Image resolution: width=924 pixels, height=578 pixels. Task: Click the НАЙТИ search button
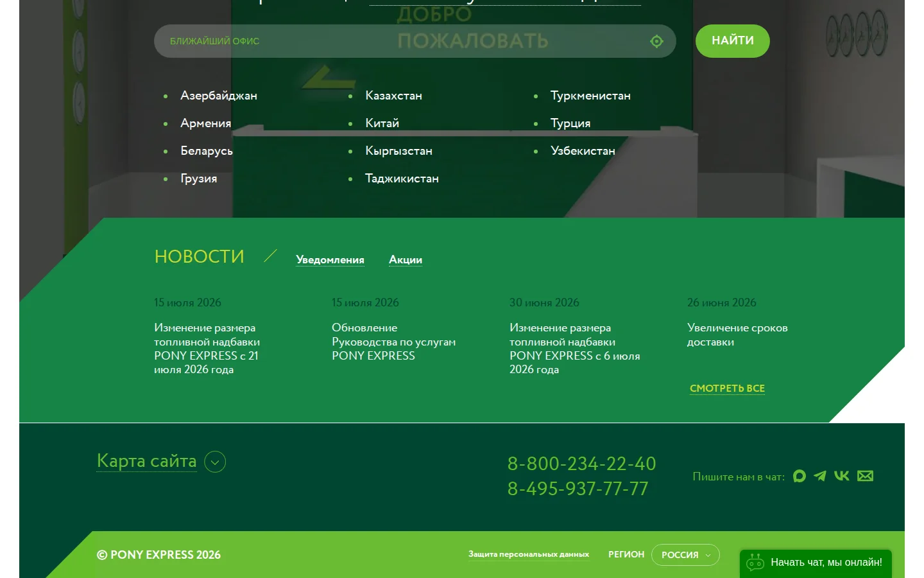pyautogui.click(x=733, y=41)
